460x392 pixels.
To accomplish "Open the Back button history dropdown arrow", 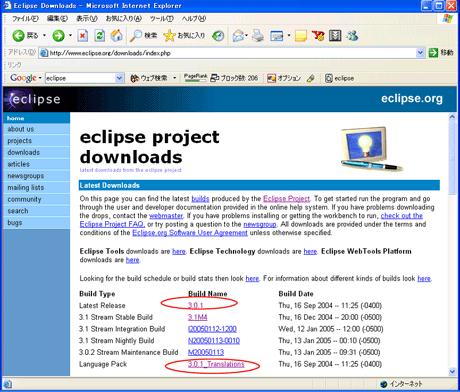I will [x=44, y=35].
